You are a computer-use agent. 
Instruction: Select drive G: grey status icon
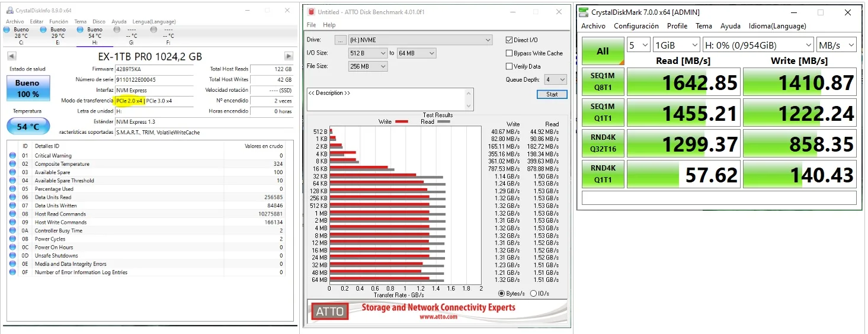tap(117, 30)
